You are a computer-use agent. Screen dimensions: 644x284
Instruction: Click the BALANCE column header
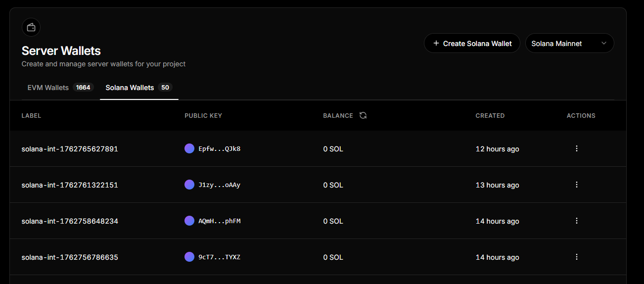click(338, 116)
